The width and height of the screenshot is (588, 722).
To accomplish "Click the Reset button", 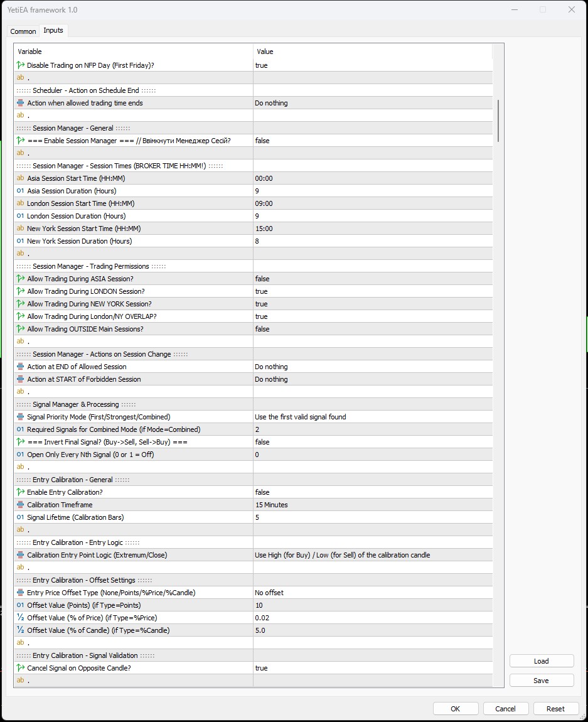I will point(555,709).
